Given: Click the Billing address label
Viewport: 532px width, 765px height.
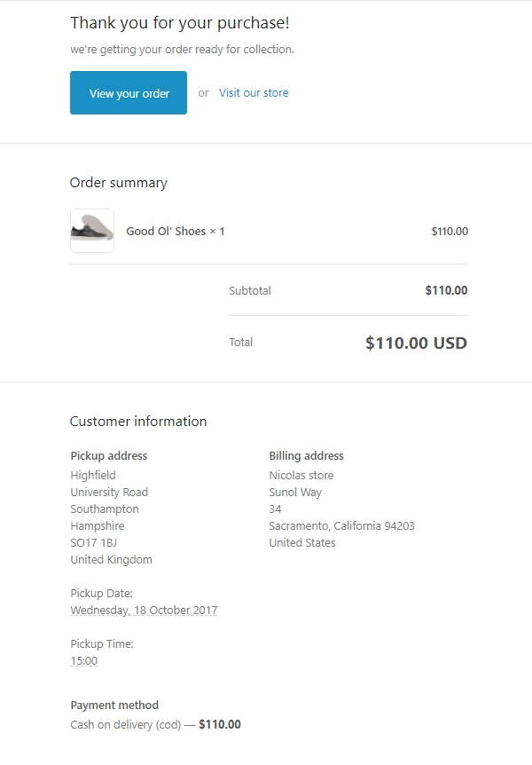Looking at the screenshot, I should tap(306, 456).
